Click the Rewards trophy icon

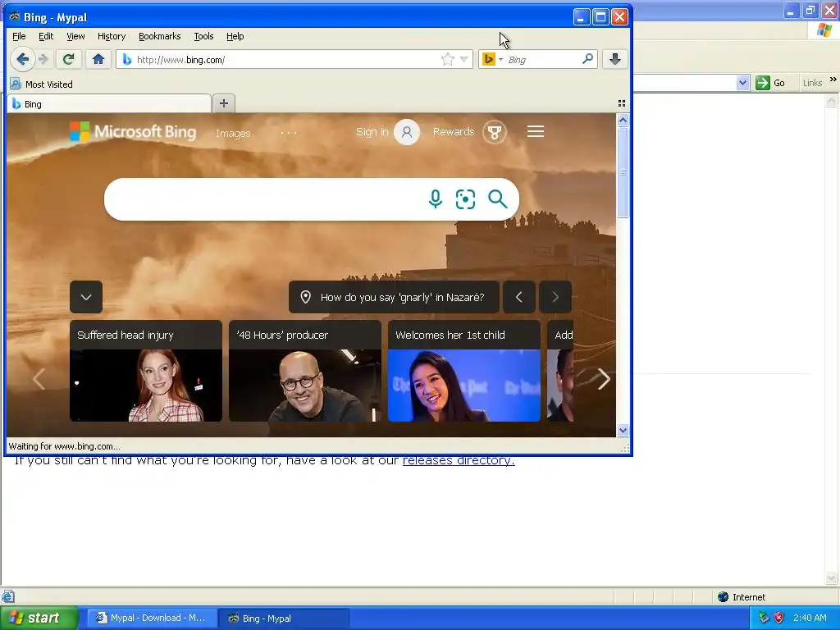tap(495, 132)
